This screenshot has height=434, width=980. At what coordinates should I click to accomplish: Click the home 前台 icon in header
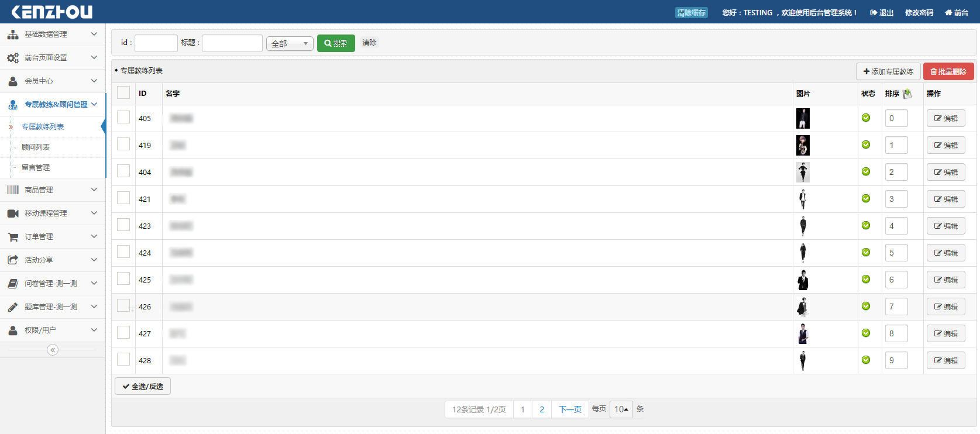[948, 13]
